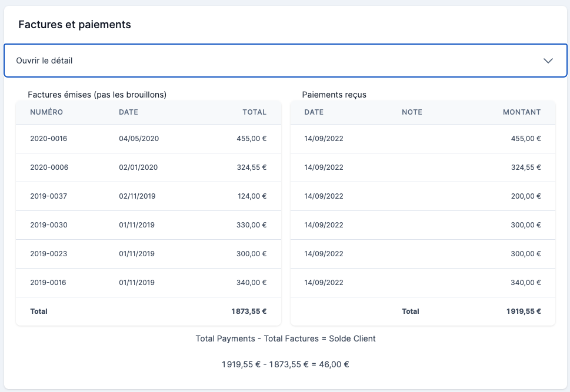Click the balance formula result 46,00 €

point(334,364)
